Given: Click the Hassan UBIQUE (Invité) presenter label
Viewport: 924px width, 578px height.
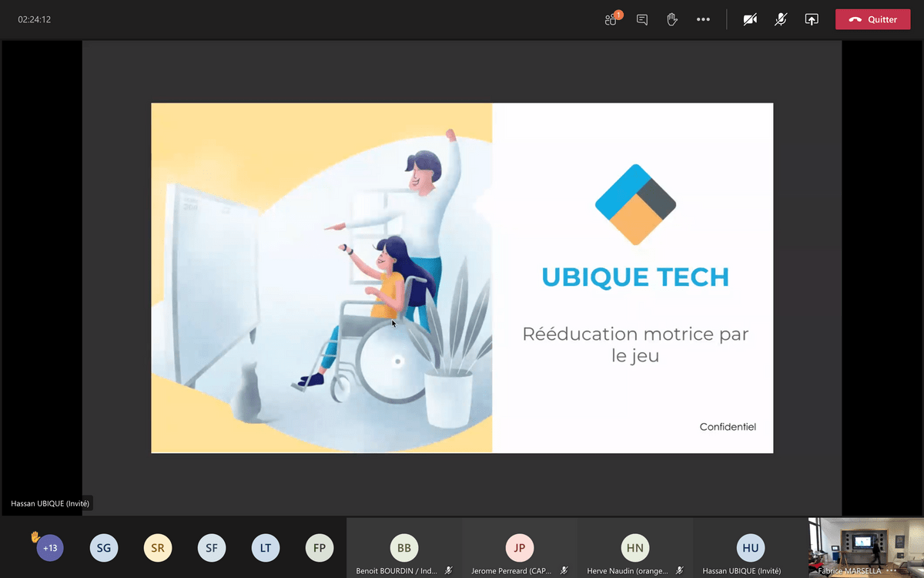Looking at the screenshot, I should pyautogui.click(x=50, y=503).
